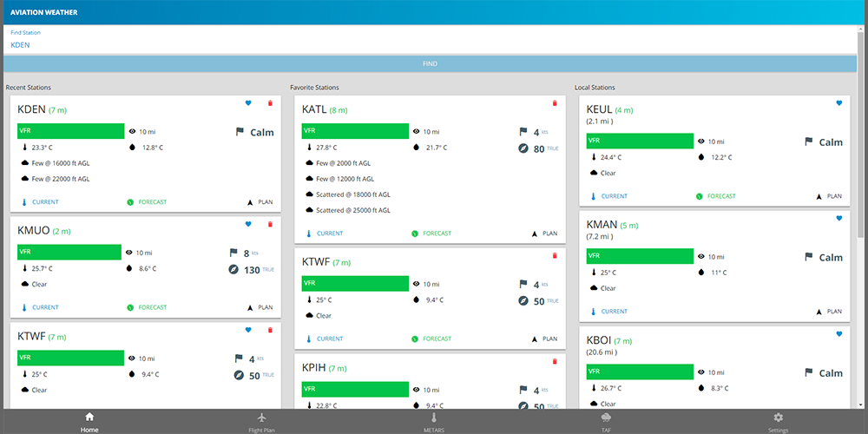Open the Settings tab
868x434 pixels.
coord(779,423)
